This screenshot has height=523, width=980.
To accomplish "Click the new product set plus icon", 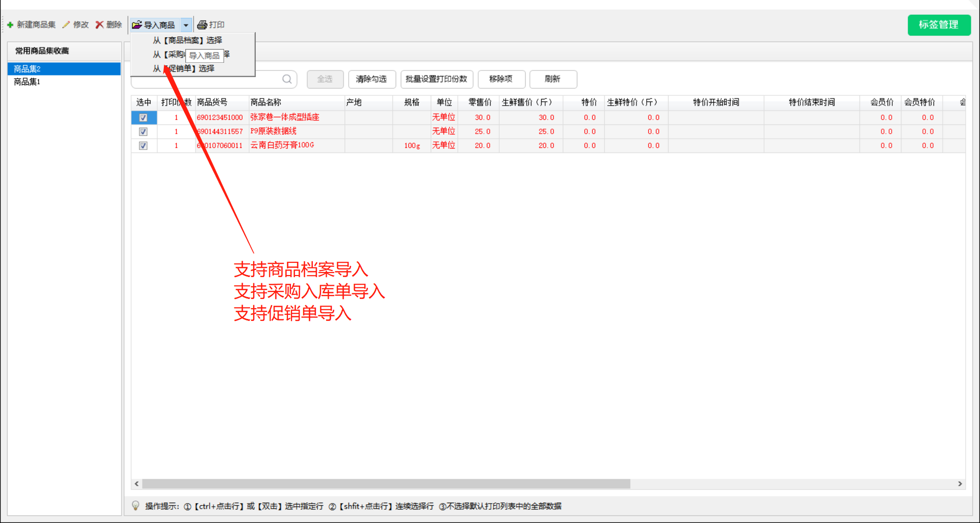I will coord(10,24).
